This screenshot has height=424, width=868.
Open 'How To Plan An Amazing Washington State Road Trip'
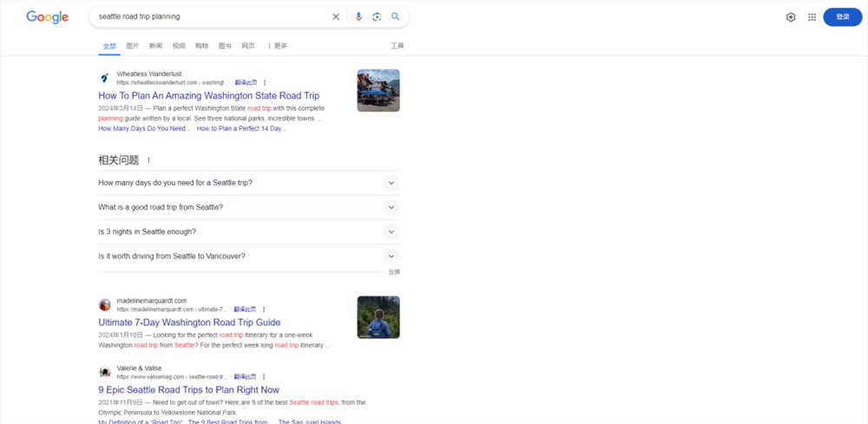point(208,95)
